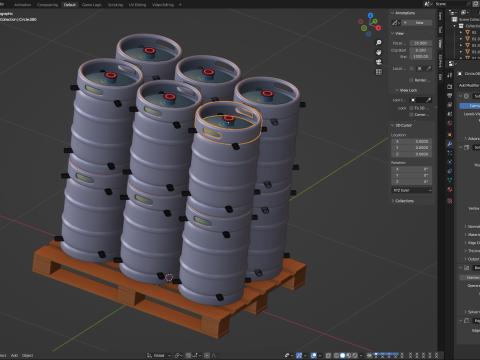Collapse the 3D Cursor panel
The height and width of the screenshot is (360, 480).
[393, 125]
